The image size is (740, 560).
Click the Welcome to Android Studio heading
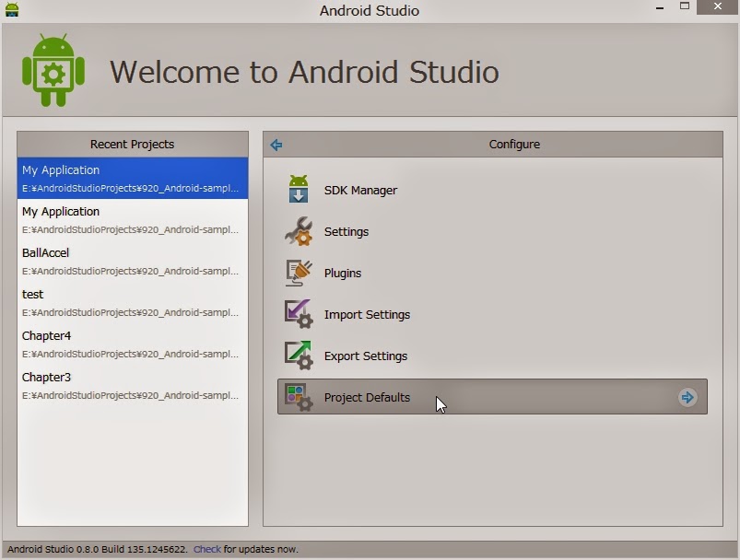click(x=304, y=72)
